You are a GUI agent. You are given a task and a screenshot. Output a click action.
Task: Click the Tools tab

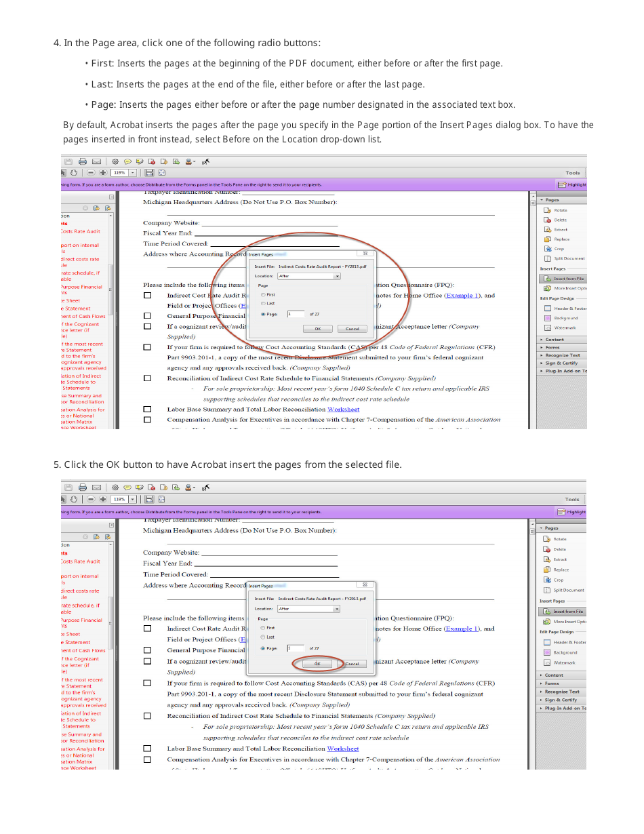tap(573, 172)
